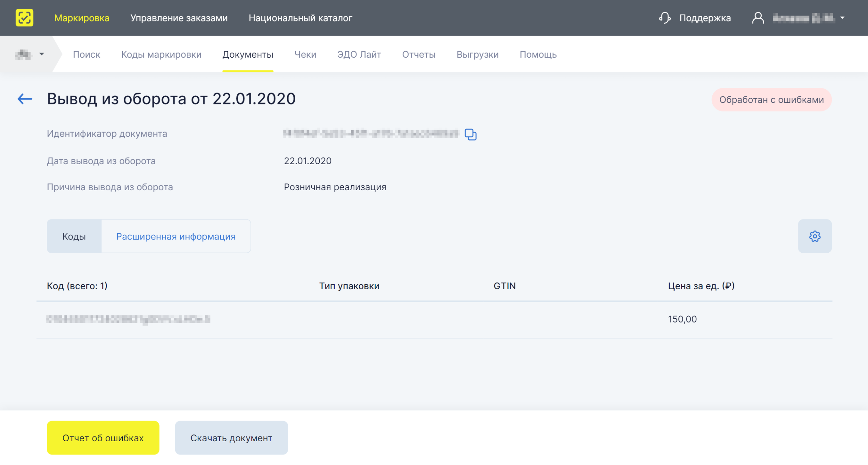The height and width of the screenshot is (465, 868).
Task: Go back using the blue arrow icon
Action: coord(25,99)
